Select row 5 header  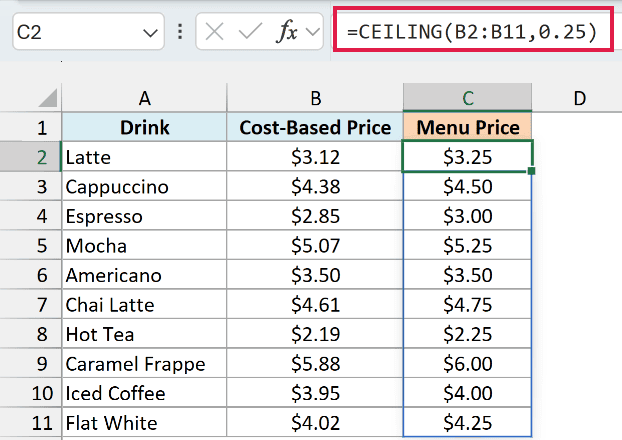point(31,246)
